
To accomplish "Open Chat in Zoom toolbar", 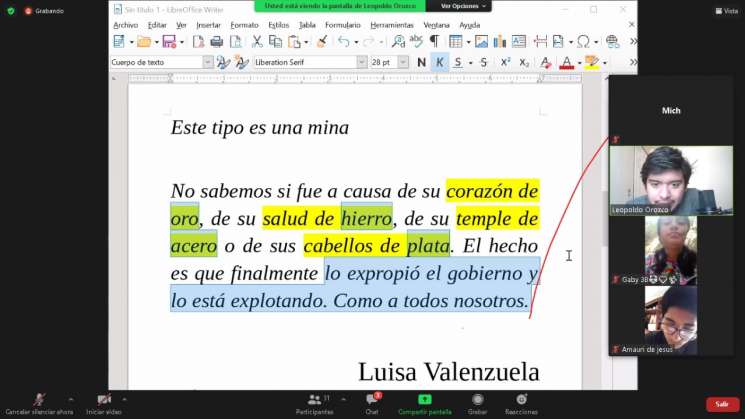I will point(372,404).
